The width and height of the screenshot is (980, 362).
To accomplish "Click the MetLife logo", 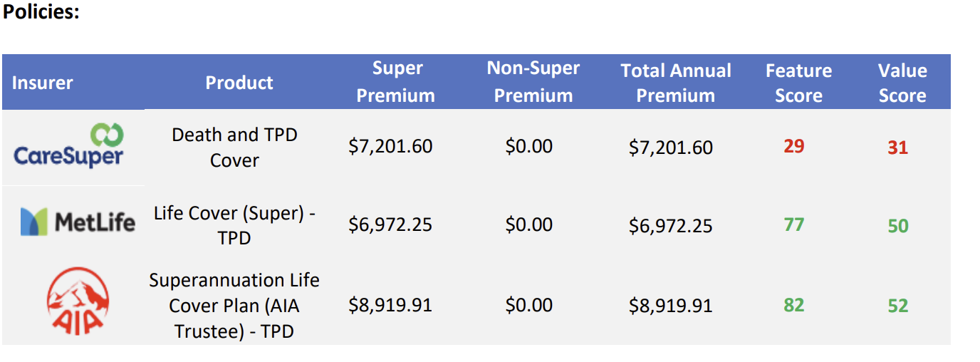I will click(x=78, y=222).
